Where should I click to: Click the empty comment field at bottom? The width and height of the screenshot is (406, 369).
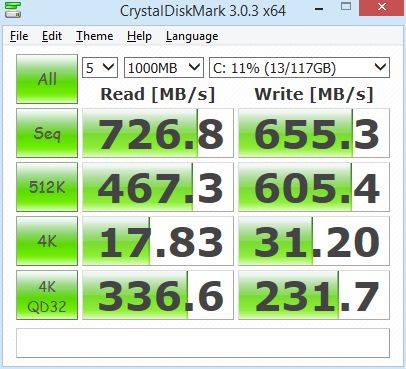click(203, 343)
